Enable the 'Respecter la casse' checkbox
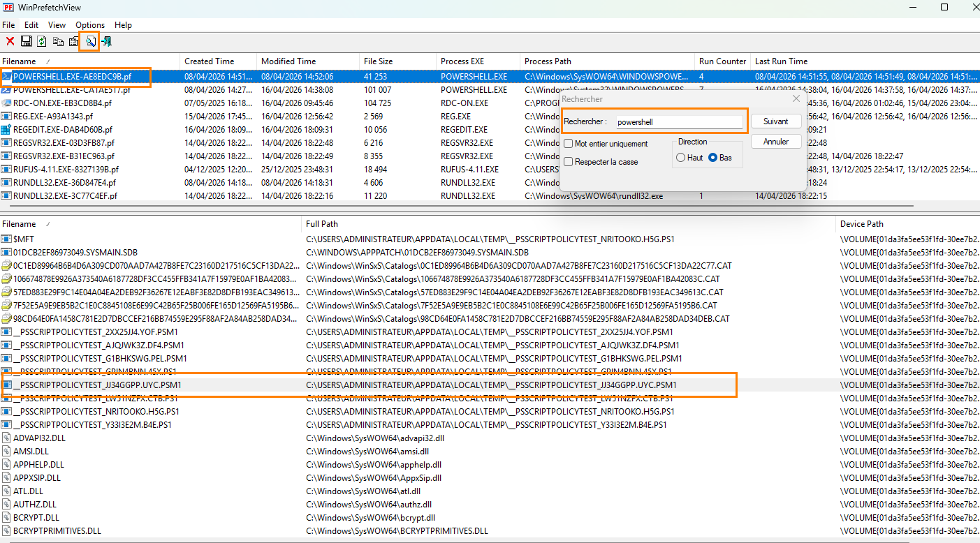 pyautogui.click(x=569, y=162)
